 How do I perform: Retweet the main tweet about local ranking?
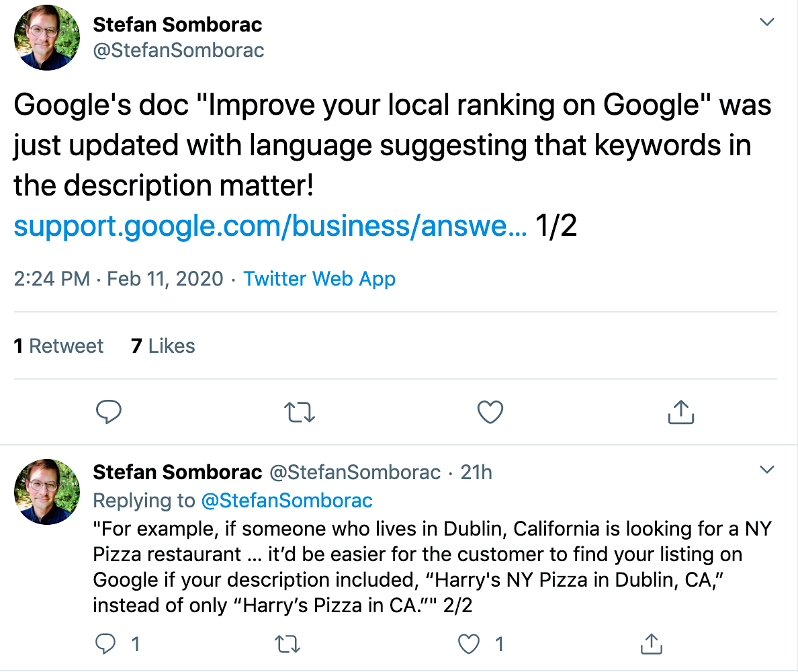300,413
